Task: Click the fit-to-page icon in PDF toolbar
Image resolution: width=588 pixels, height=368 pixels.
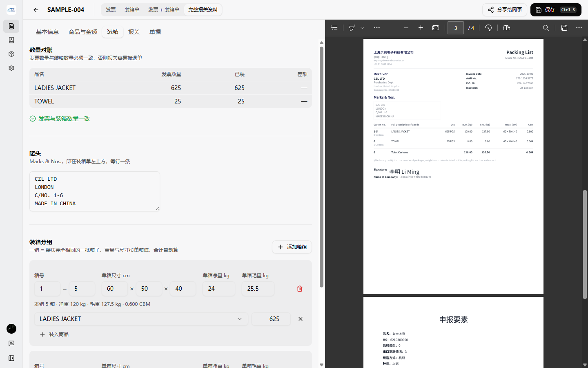Action: [436, 28]
